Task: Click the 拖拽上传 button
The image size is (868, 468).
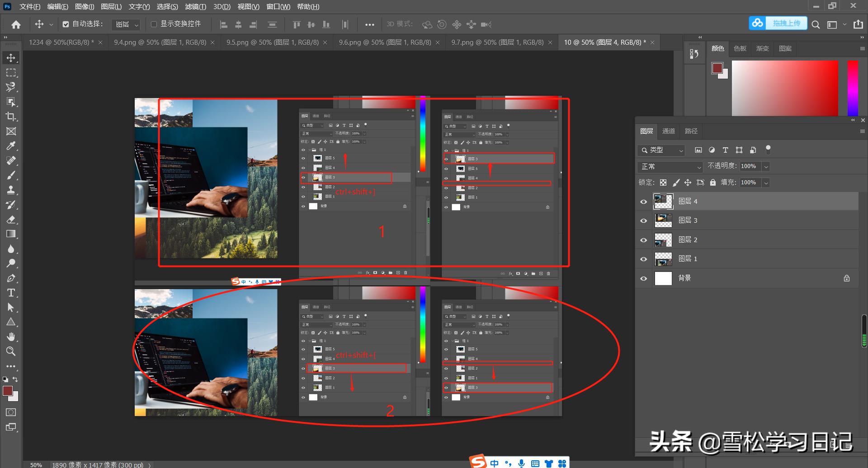Action: tap(786, 23)
